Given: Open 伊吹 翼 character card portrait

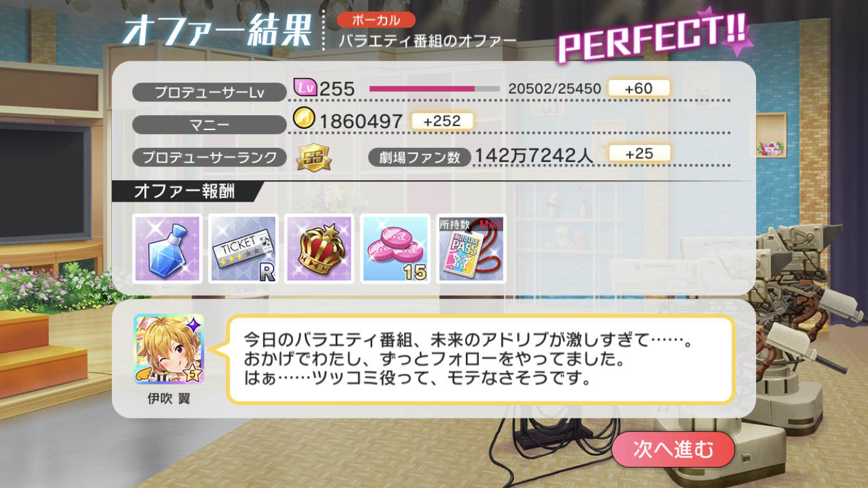Looking at the screenshot, I should (x=169, y=349).
